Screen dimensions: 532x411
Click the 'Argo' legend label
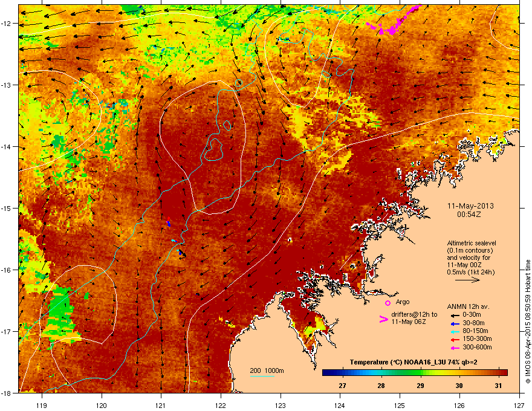(403, 302)
